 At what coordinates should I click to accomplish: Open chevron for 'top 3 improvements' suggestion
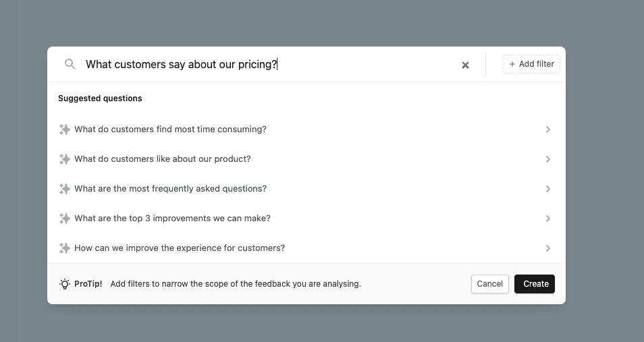547,219
